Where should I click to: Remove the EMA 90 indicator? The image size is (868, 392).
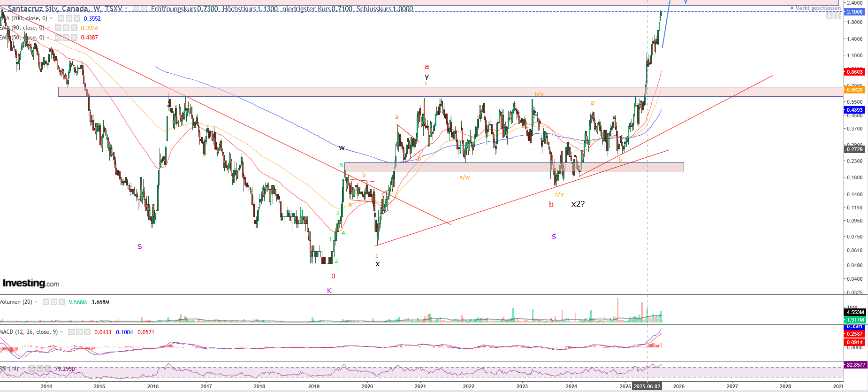coord(74,28)
